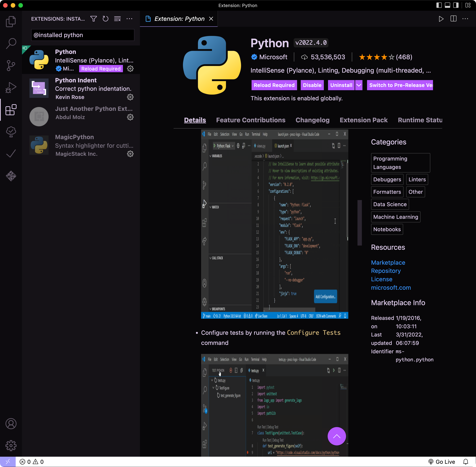This screenshot has width=476, height=467.
Task: Open the diamond-shaped activity bar icon
Action: (11, 176)
